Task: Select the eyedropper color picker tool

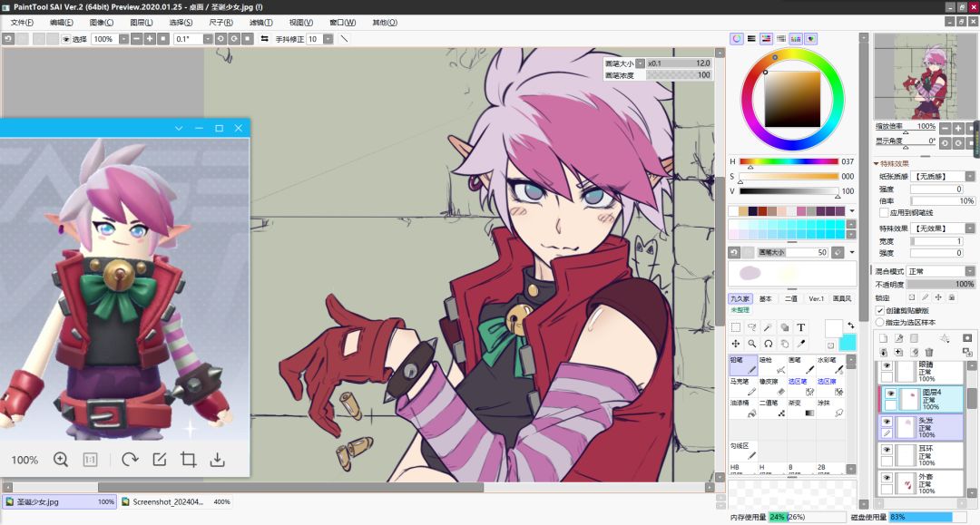Action: tap(800, 344)
